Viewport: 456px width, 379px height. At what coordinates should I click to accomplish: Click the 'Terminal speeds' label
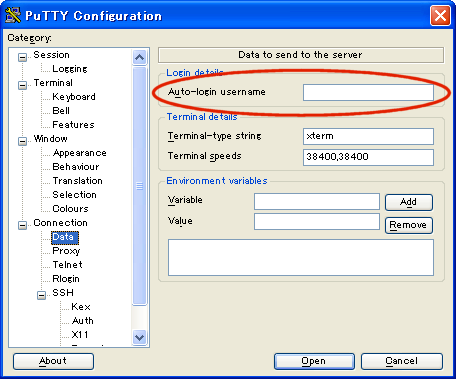[x=204, y=156]
